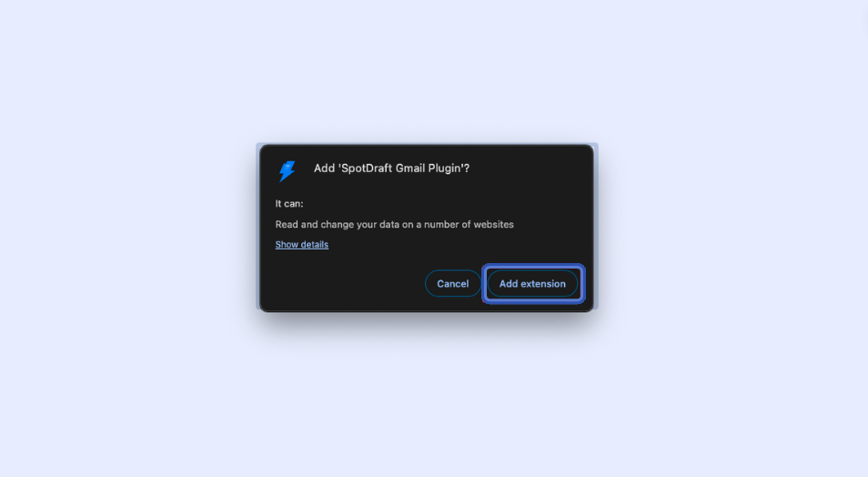The image size is (868, 477).
Task: Open the Show details link
Action: click(302, 244)
